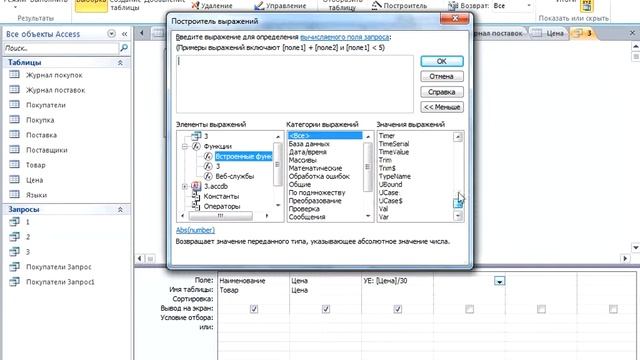The height and width of the screenshot is (360, 640).
Task: Open the Возврат combo box
Action: [x=511, y=6]
